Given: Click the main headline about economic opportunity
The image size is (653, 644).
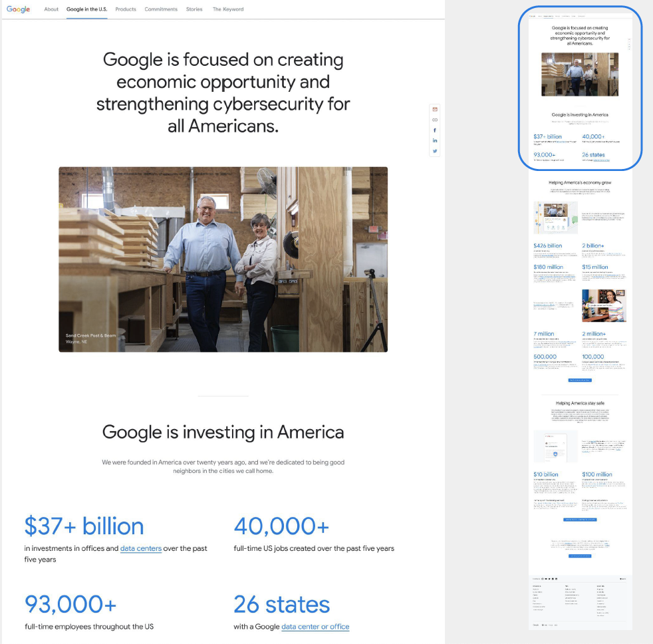Looking at the screenshot, I should tap(223, 92).
